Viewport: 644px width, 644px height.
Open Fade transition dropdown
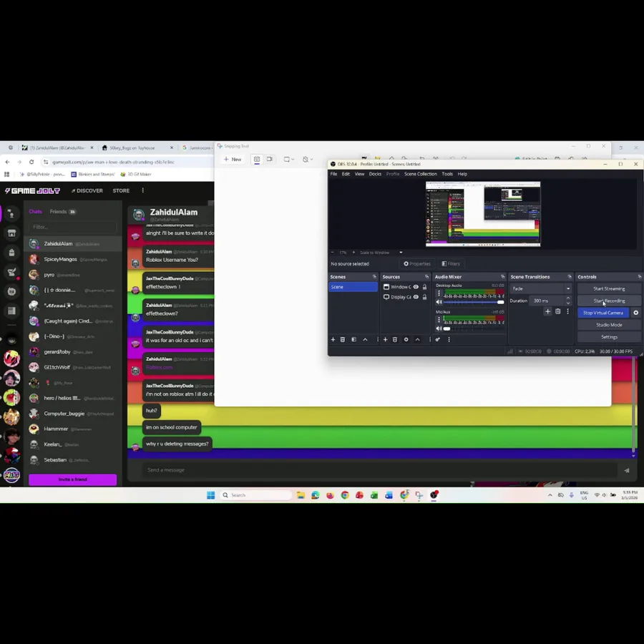[x=540, y=289]
